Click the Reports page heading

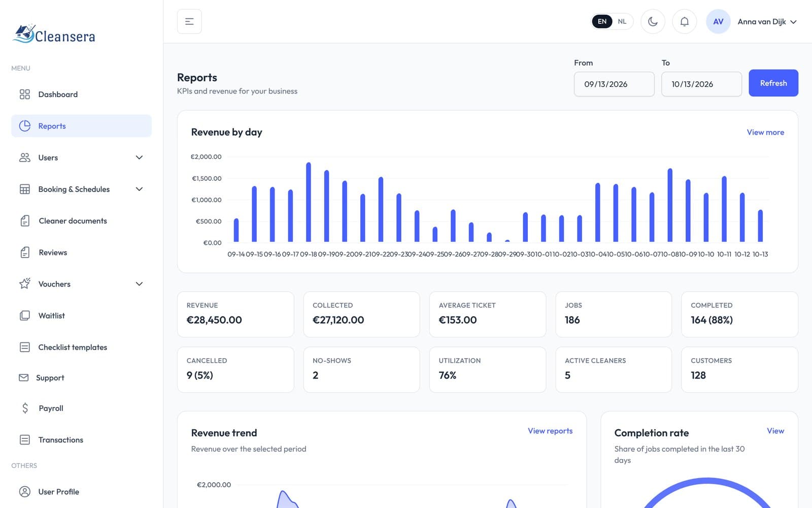[197, 77]
